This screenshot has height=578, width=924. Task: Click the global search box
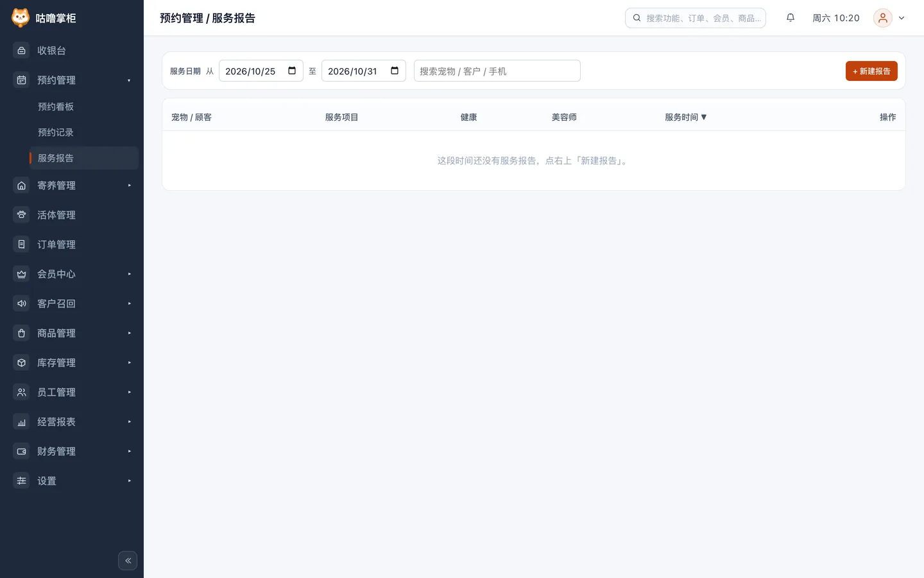coord(696,18)
